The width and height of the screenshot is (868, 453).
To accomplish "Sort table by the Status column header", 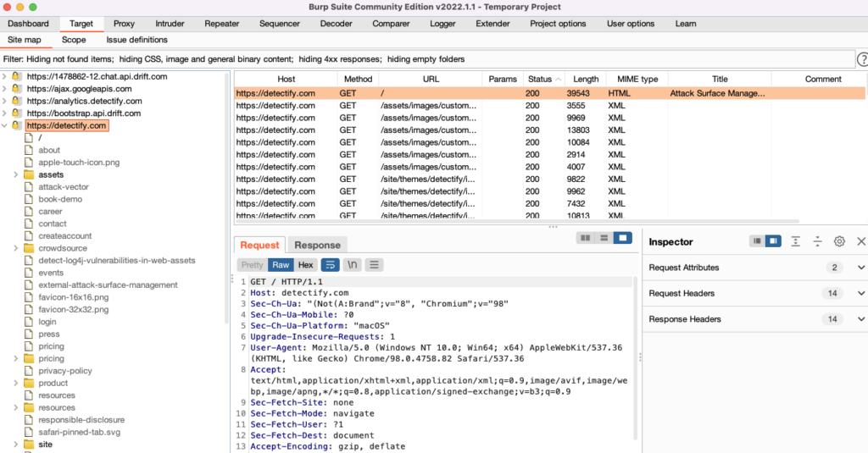I will tap(540, 79).
